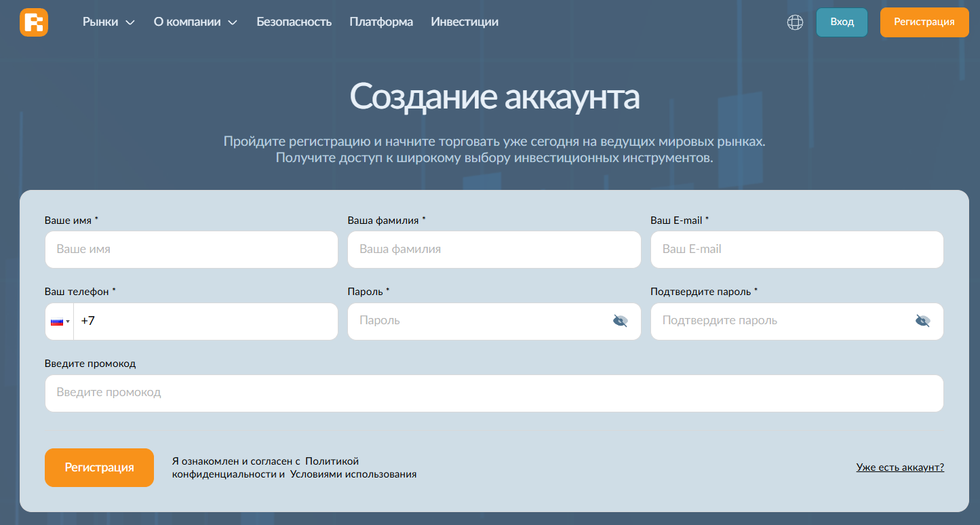Screen dimensions: 980x525
Task: Open the Инвестиции section
Action: [465, 22]
